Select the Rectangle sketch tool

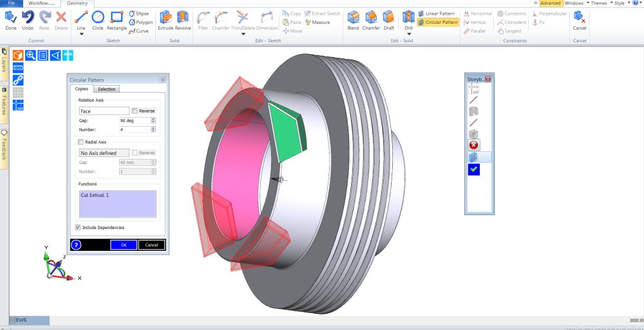click(x=117, y=21)
